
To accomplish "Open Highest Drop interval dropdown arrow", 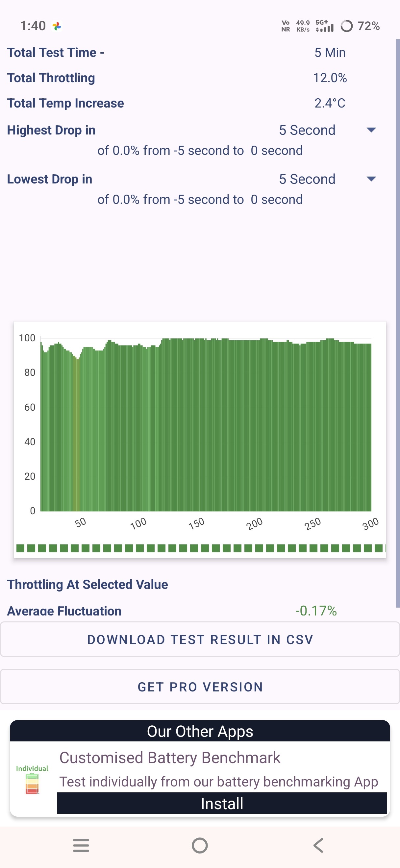I will coord(371,130).
